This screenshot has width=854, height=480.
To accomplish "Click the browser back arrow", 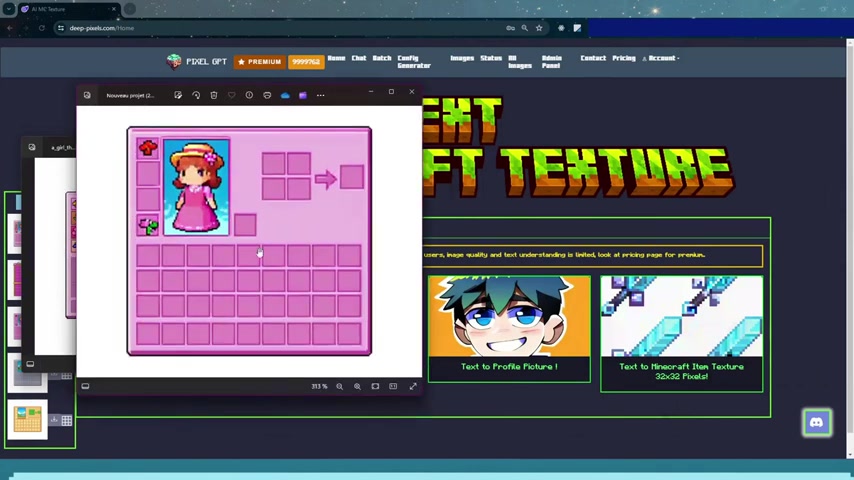I will click(10, 28).
